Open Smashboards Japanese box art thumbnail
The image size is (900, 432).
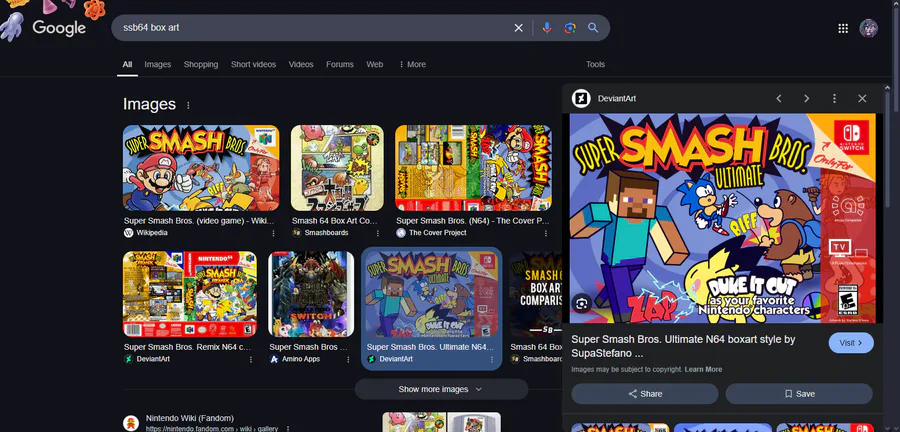click(338, 168)
